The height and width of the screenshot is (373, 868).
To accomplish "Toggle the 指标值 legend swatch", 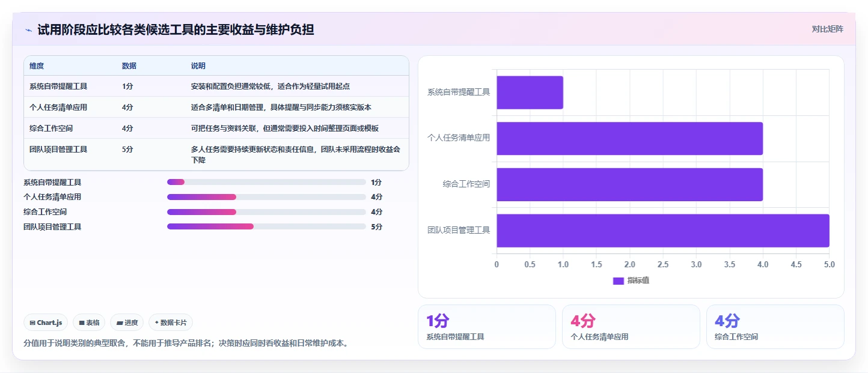I will (618, 281).
